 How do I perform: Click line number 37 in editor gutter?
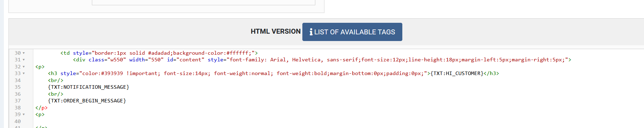[x=18, y=101]
